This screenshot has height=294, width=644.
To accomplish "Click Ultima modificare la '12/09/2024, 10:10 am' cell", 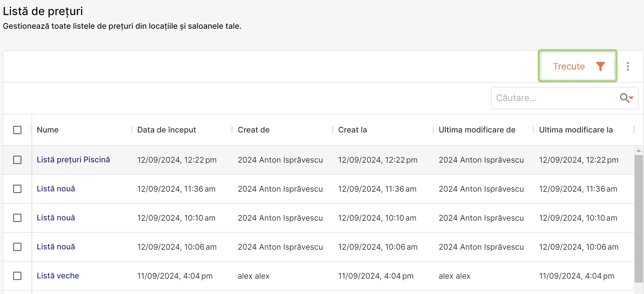I will coord(578,218).
